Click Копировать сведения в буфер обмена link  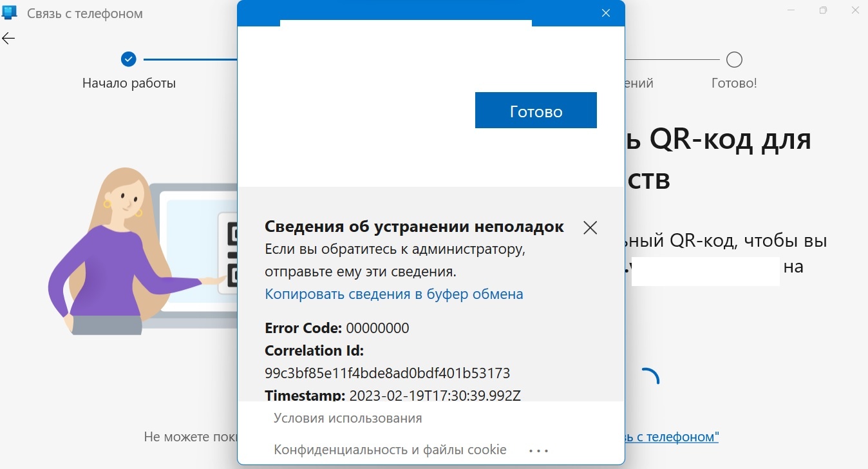point(394,294)
